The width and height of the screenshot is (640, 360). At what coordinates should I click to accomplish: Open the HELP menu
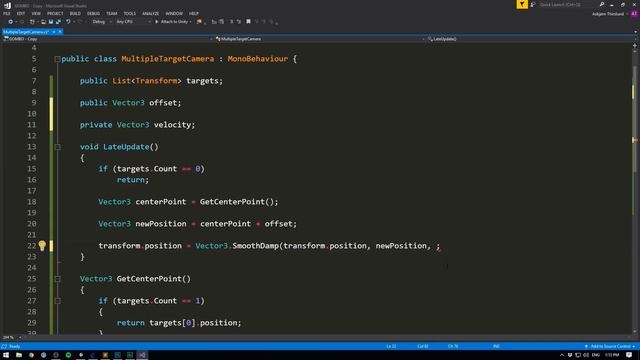point(194,13)
